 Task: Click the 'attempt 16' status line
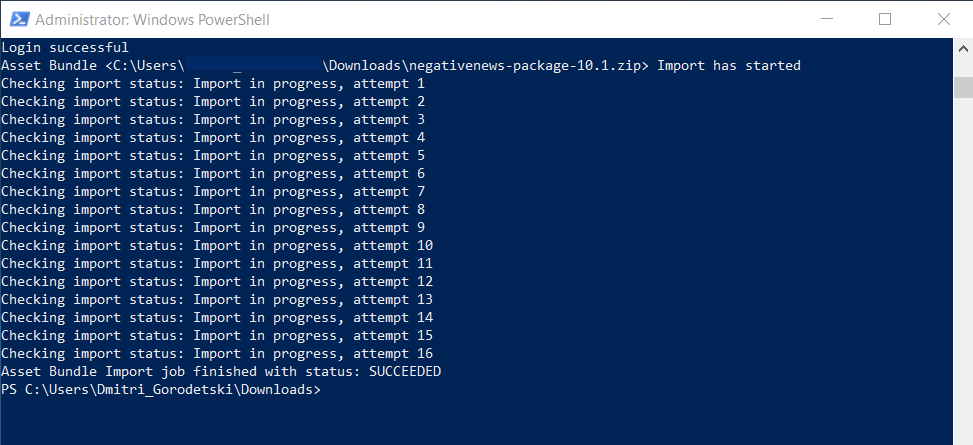pyautogui.click(x=217, y=354)
